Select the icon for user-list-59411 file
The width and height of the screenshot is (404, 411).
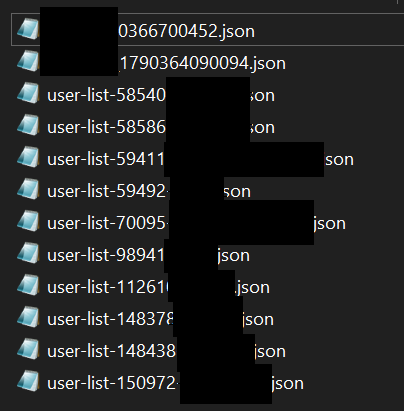28,157
